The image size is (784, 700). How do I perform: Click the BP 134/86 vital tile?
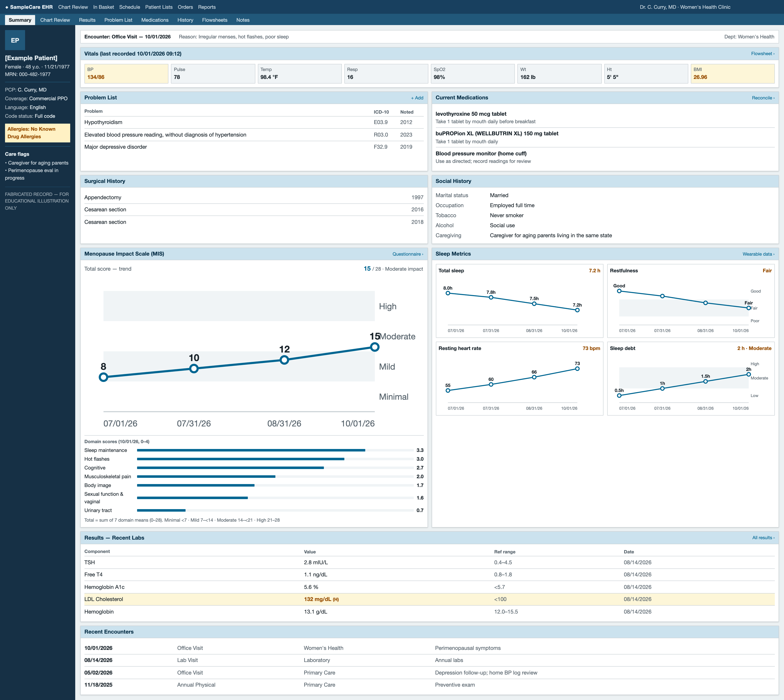coord(126,74)
